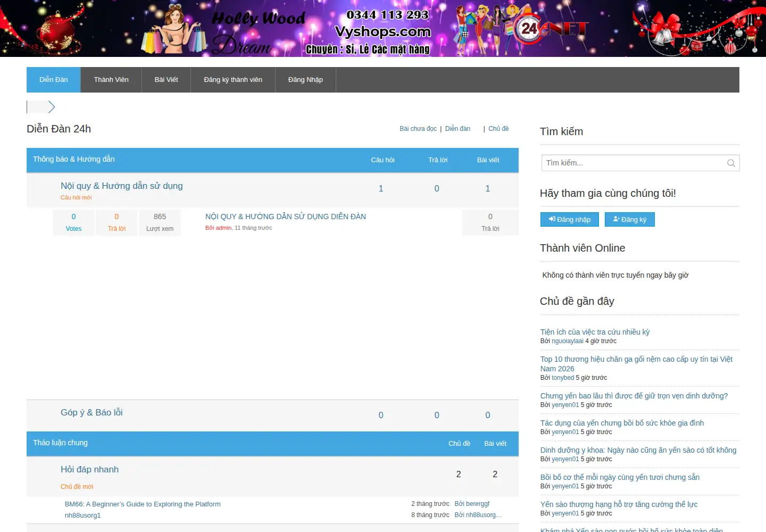Screen dimensions: 766x532
Task: Open Tiện ích của việc tra cứu nhiều kỳ
Action: (x=595, y=332)
